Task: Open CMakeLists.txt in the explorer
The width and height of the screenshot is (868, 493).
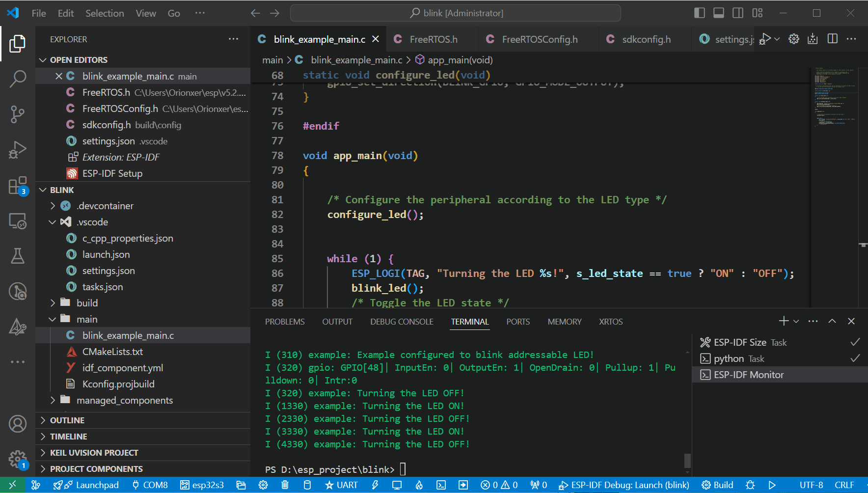Action: (143, 352)
